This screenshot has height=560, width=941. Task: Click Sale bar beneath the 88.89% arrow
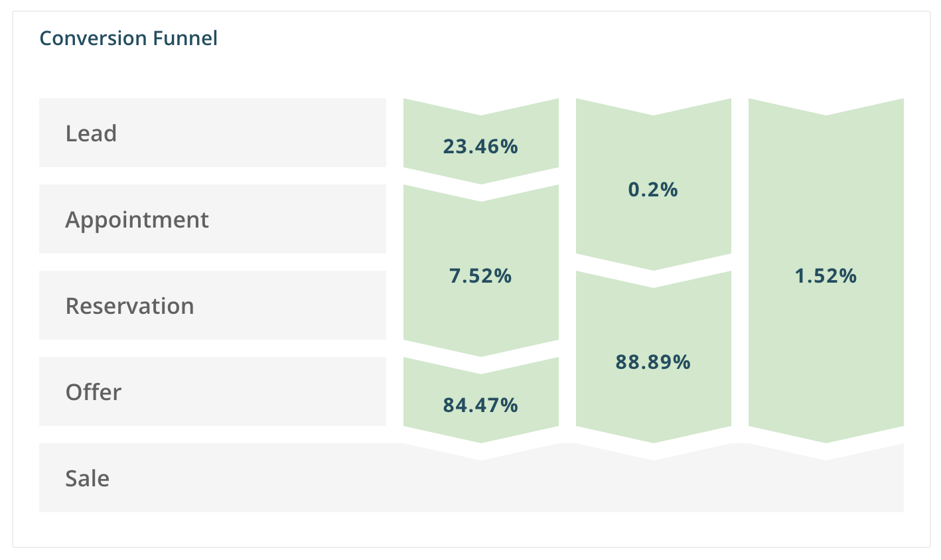coord(653,488)
